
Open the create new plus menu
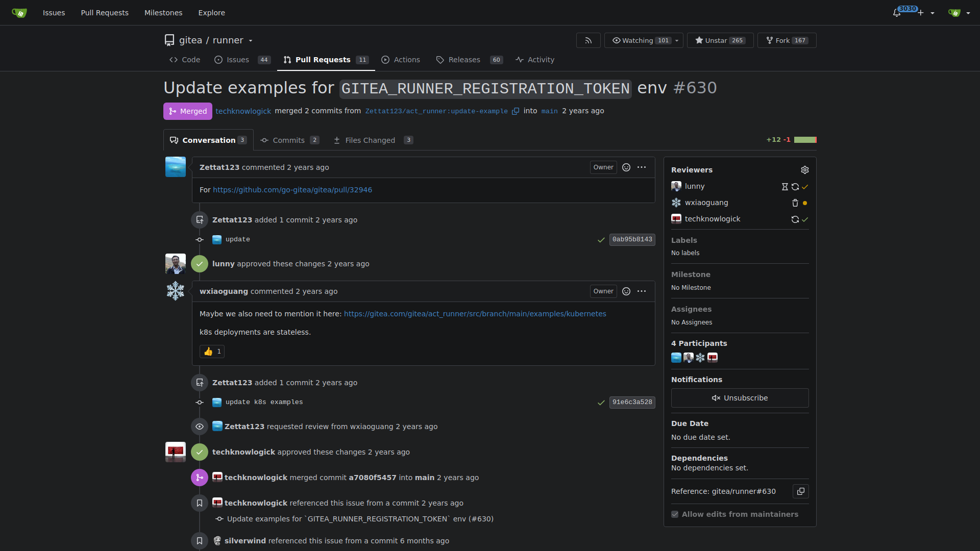(x=926, y=13)
